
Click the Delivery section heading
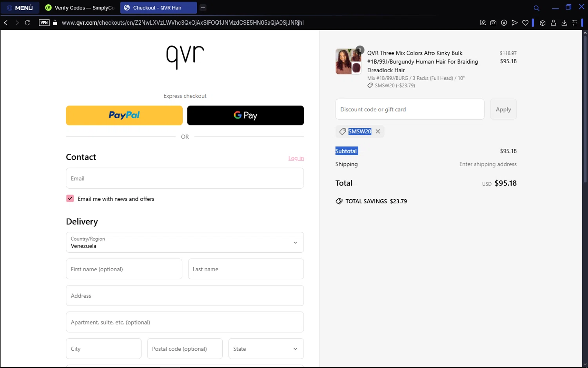[x=82, y=222]
